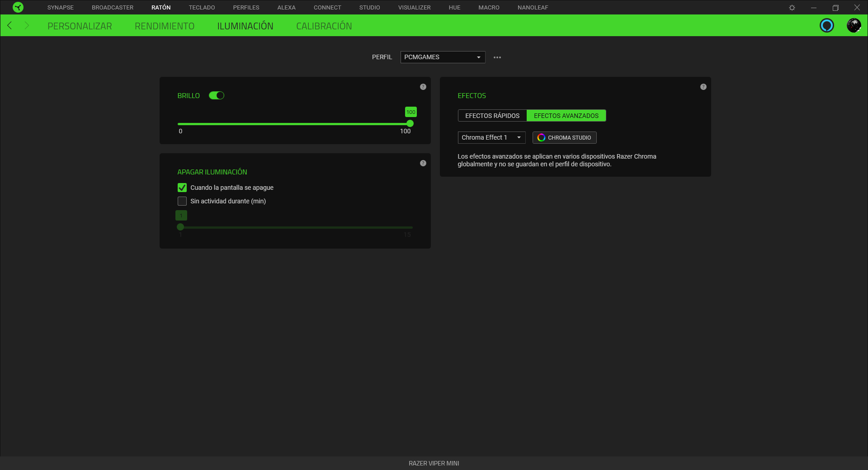Expand Chroma Effect 1 dropdown
Screen dimensions: 868x470
pos(491,137)
